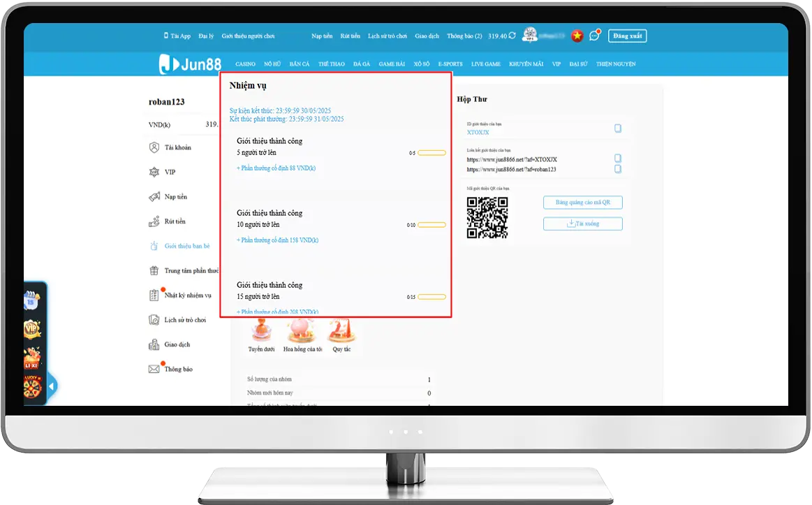Image resolution: width=812 pixels, height=505 pixels.
Task: Open the BẮN CÁ menu
Action: click(x=300, y=64)
